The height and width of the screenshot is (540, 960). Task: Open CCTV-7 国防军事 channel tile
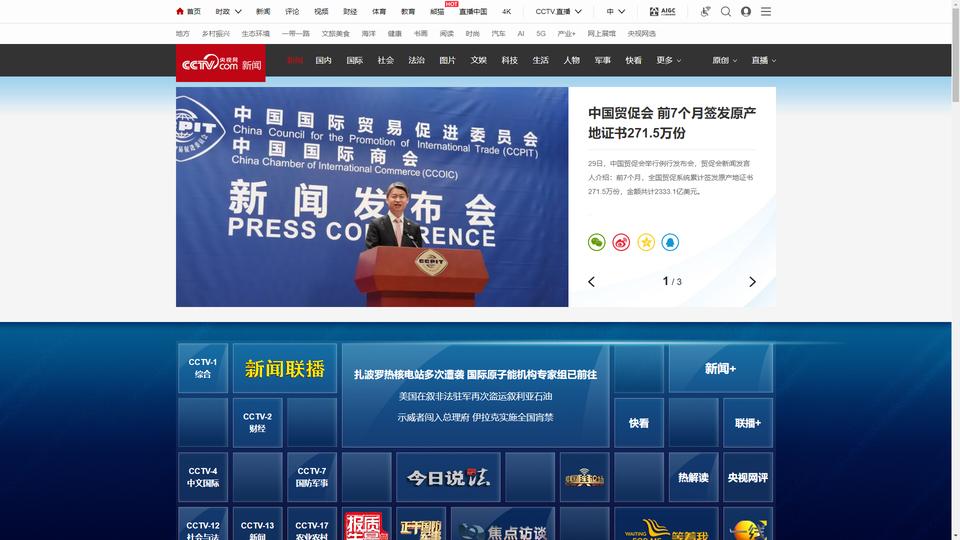pyautogui.click(x=312, y=478)
